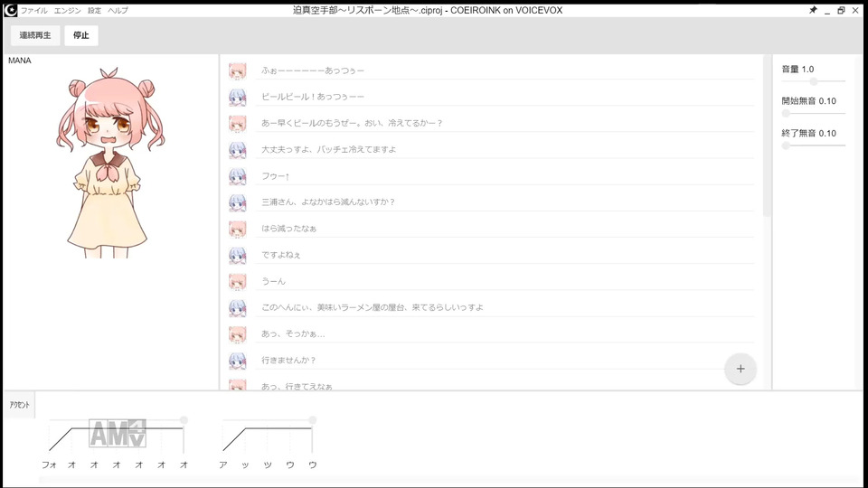Select line 大丈夫っすよ、バッチェ冷えてますよ
The width and height of the screenshot is (868, 488).
[505, 149]
